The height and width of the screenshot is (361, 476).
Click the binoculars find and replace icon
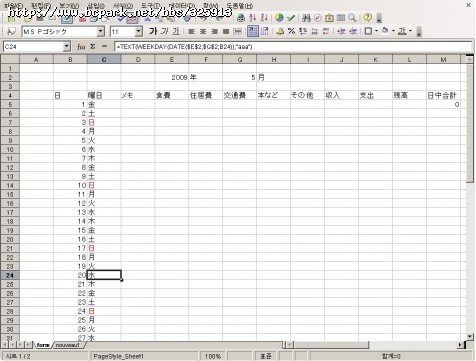[x=306, y=18]
